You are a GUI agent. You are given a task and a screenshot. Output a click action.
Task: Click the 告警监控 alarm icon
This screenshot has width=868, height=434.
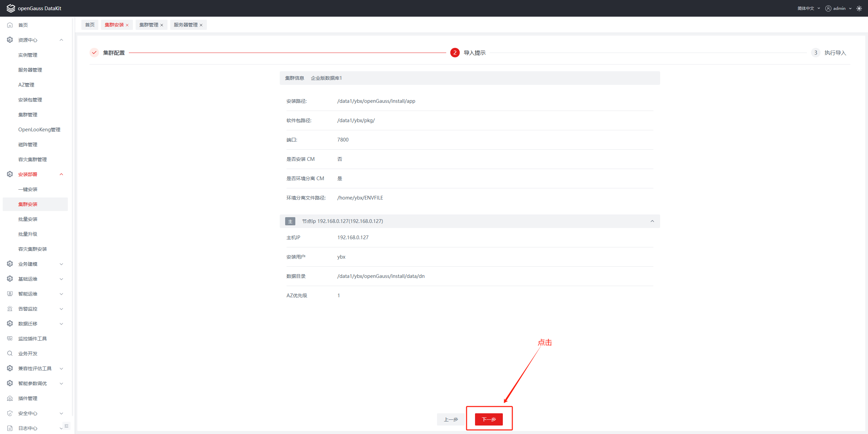point(10,309)
